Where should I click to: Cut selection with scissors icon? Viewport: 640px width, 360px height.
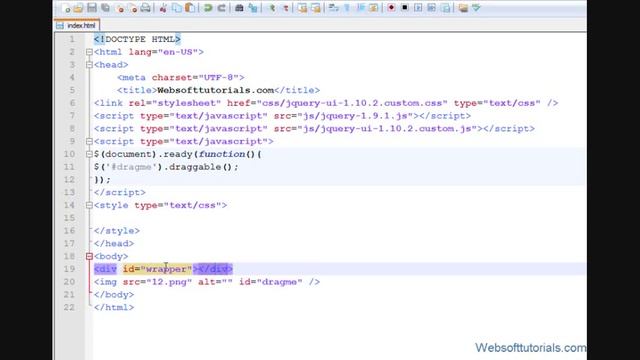163,8
